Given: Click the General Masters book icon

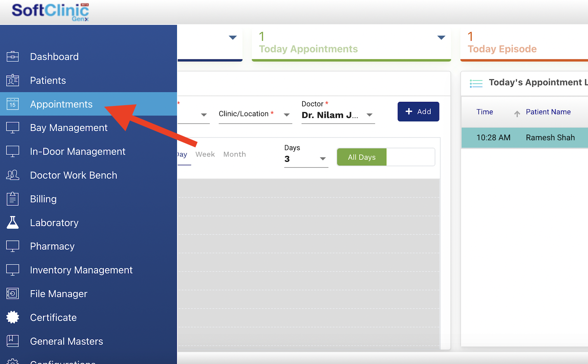Looking at the screenshot, I should (12, 341).
